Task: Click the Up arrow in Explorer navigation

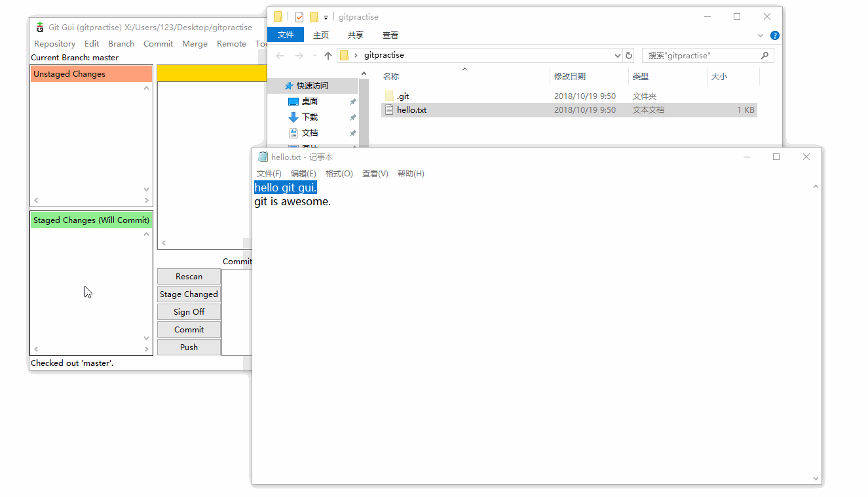Action: [328, 56]
